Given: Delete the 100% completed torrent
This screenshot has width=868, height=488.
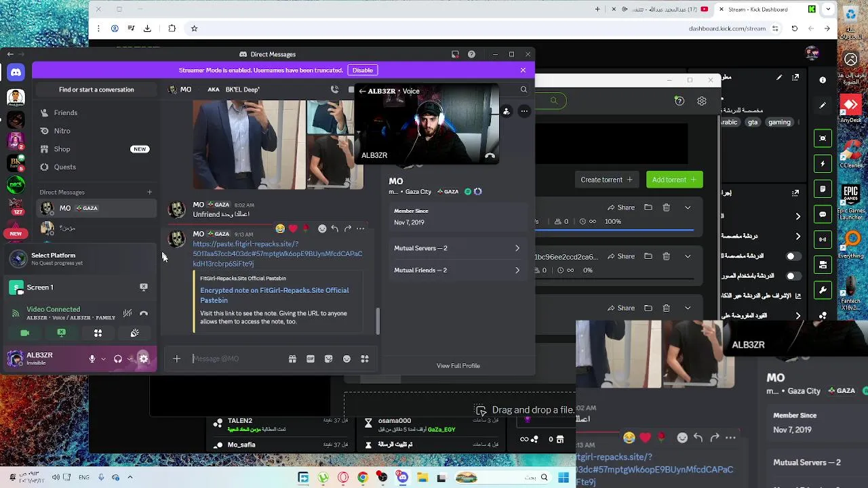Looking at the screenshot, I should (x=666, y=207).
